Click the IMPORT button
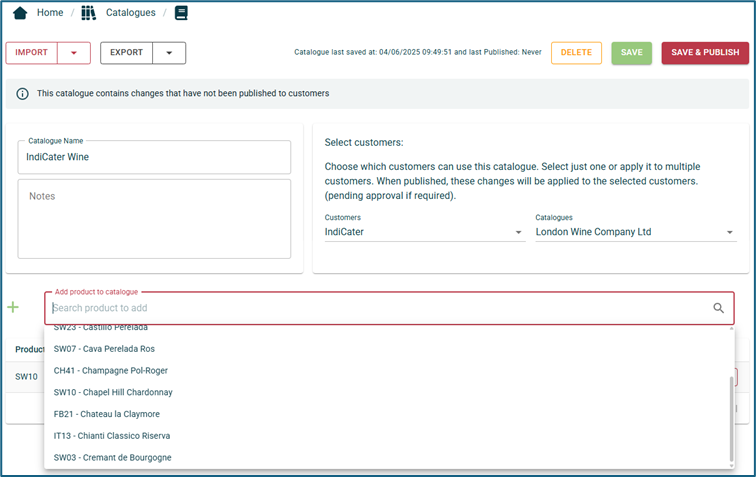This screenshot has height=477, width=756. coord(31,53)
